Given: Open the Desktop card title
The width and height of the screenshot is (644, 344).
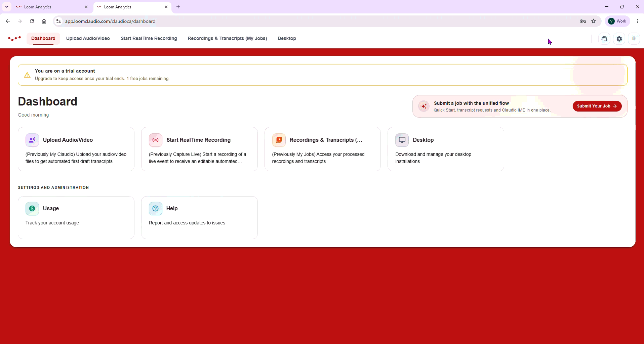Looking at the screenshot, I should tap(423, 140).
